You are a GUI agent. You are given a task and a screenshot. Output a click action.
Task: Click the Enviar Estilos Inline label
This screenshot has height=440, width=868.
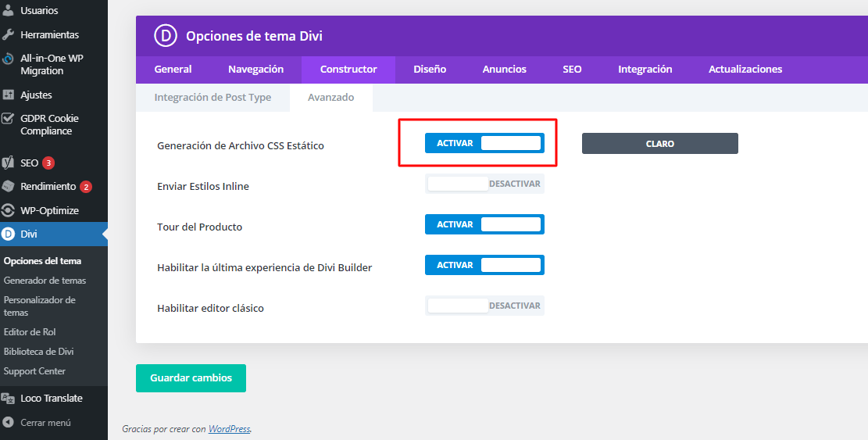click(x=203, y=186)
